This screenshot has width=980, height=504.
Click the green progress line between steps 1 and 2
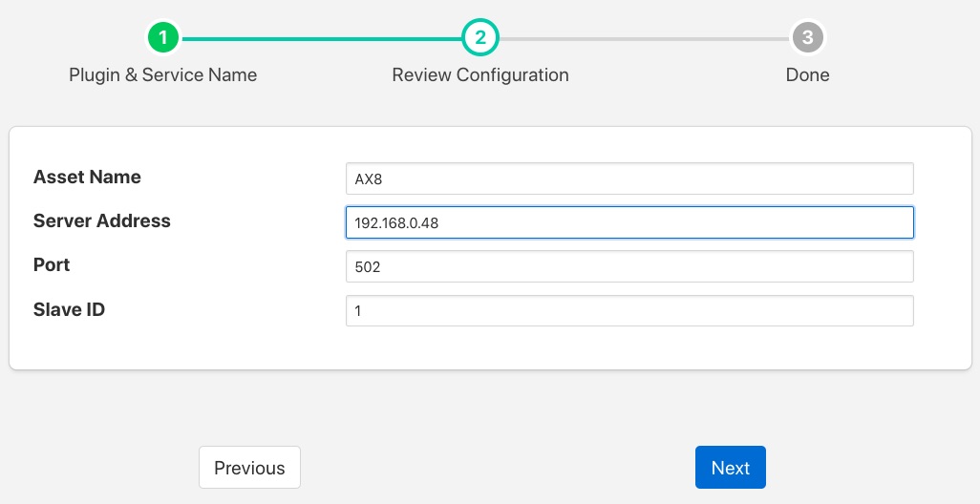321,39
